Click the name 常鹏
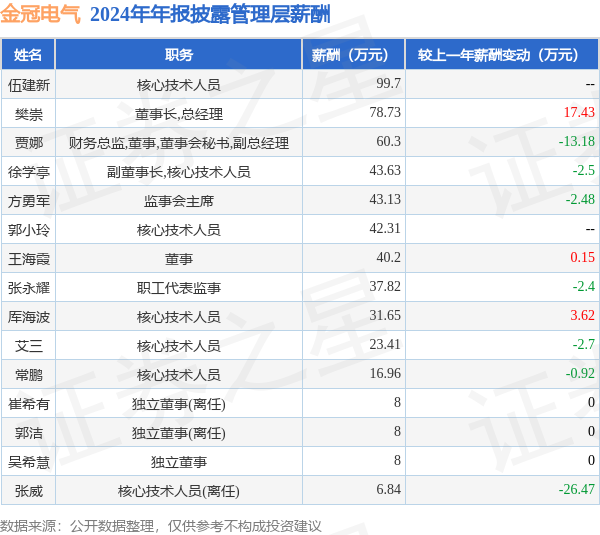 [29, 375]
